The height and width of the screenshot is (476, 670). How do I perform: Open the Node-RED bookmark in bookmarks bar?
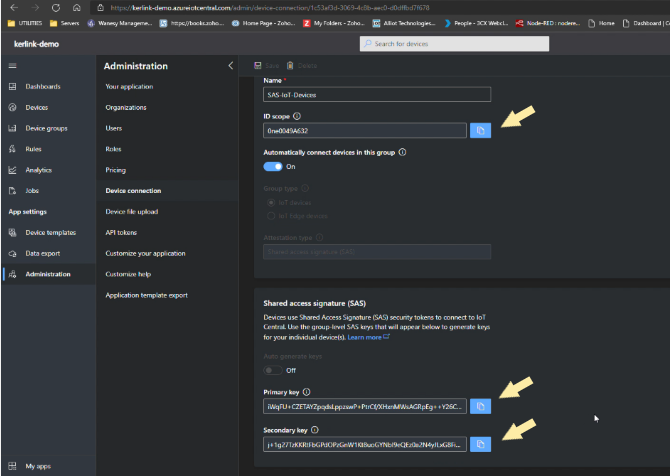(554, 22)
